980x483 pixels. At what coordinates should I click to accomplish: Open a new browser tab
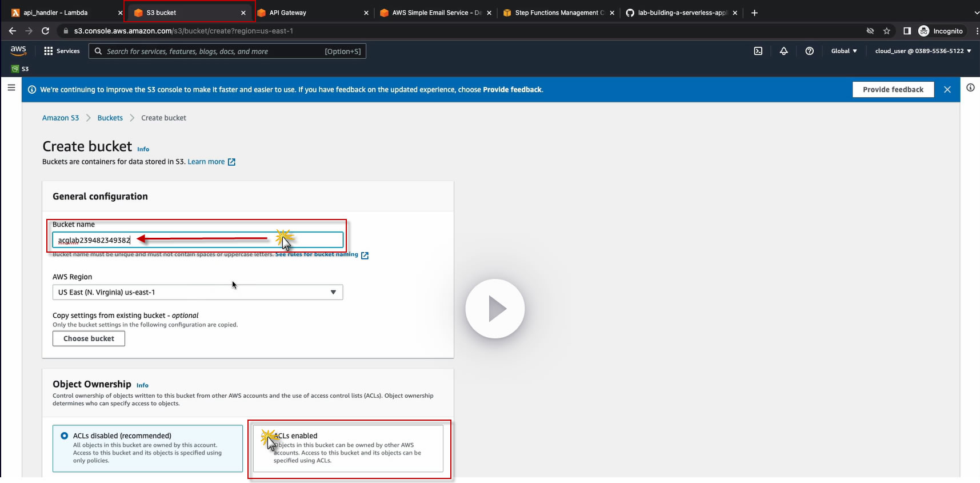click(754, 13)
